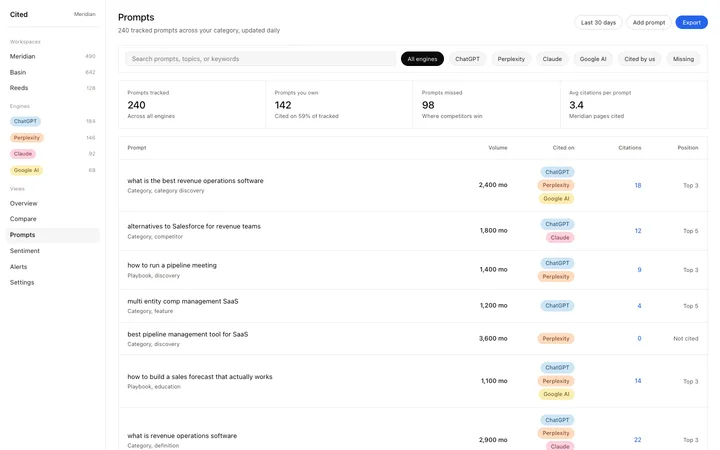Screen dimensions: 720x450
Task: Click ChatGPT tag in sales forecast row
Action: click(557, 368)
